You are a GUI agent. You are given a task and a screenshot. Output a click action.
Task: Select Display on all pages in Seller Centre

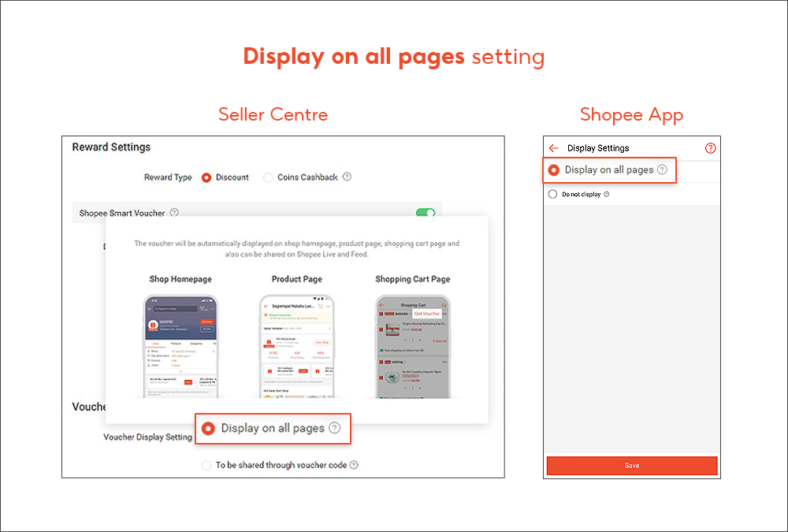pos(208,428)
